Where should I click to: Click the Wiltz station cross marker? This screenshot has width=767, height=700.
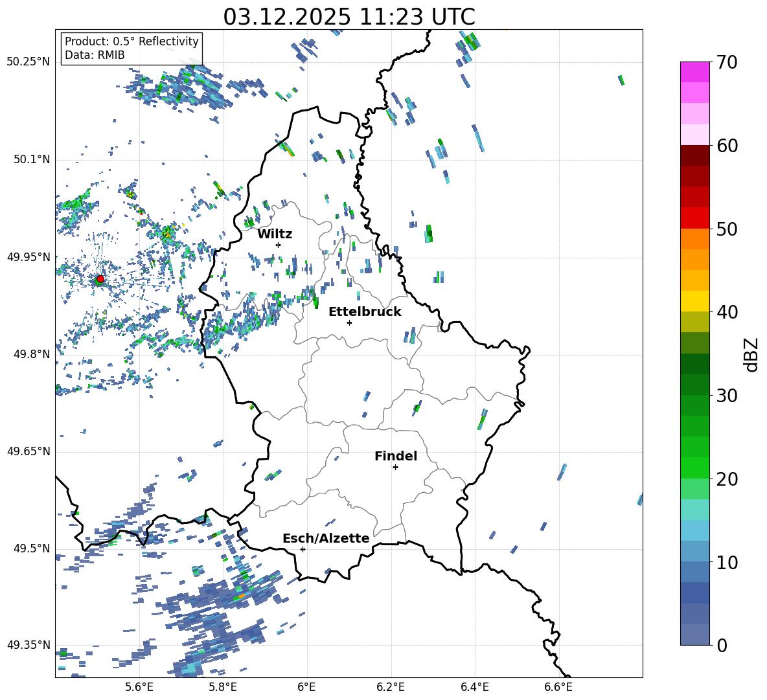coord(278,245)
